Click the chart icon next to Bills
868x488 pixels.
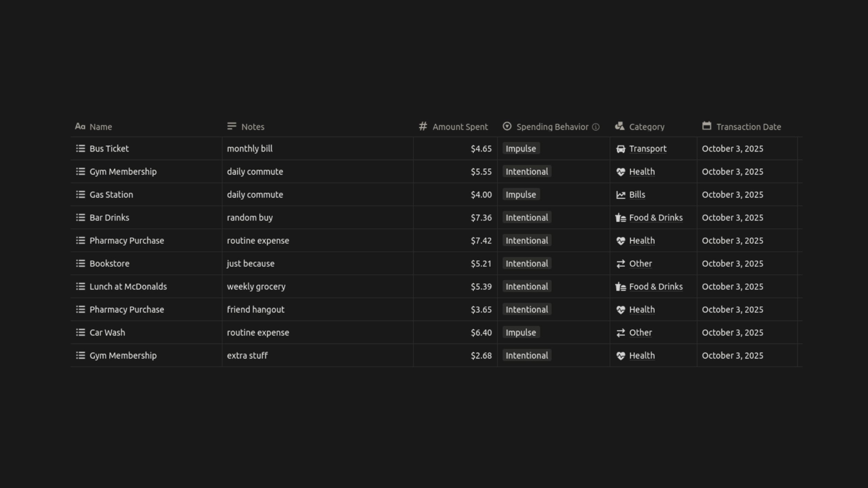click(620, 195)
